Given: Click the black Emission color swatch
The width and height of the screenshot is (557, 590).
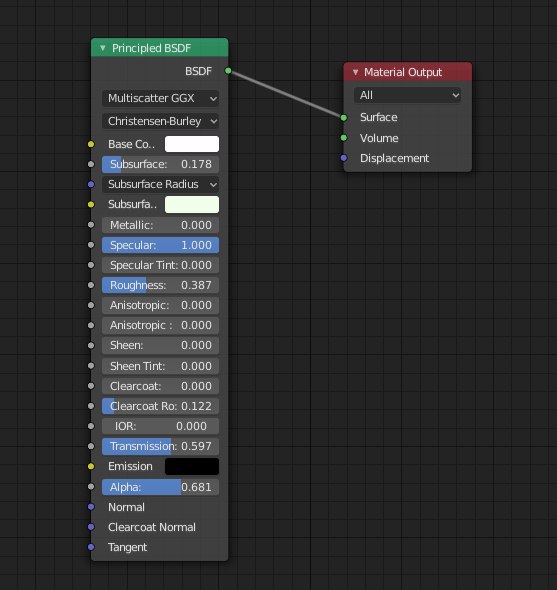Looking at the screenshot, I should (192, 466).
